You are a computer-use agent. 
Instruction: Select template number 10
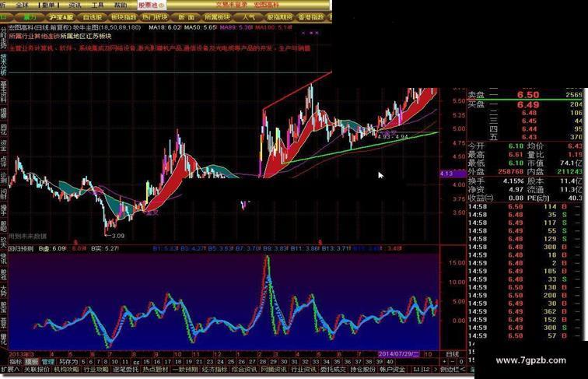click(115, 362)
